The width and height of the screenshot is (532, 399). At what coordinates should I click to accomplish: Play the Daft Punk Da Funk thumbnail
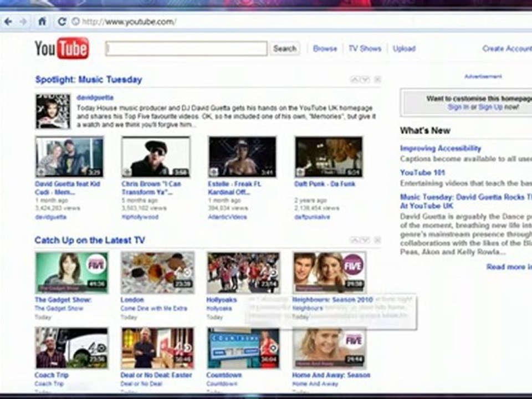tap(329, 157)
